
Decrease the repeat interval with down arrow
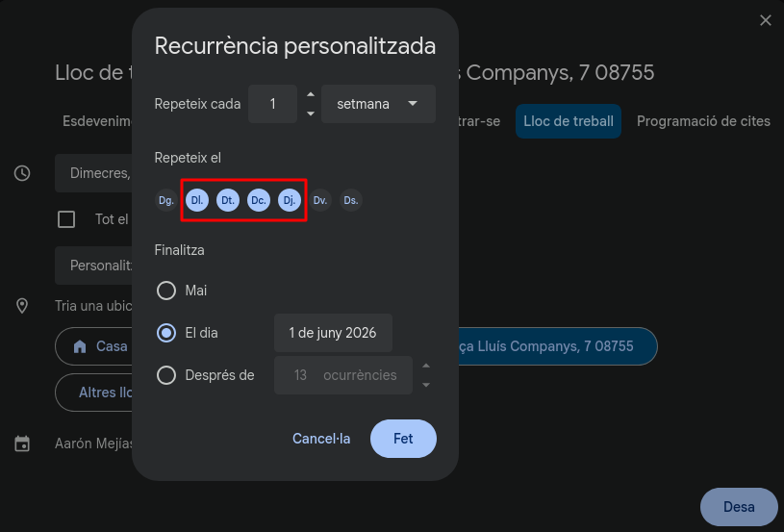click(310, 114)
